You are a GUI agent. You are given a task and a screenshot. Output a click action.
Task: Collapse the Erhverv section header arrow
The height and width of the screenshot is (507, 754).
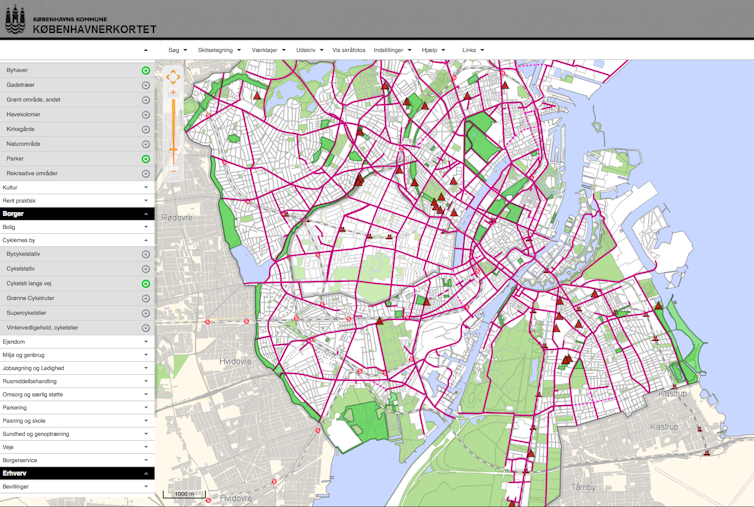146,473
